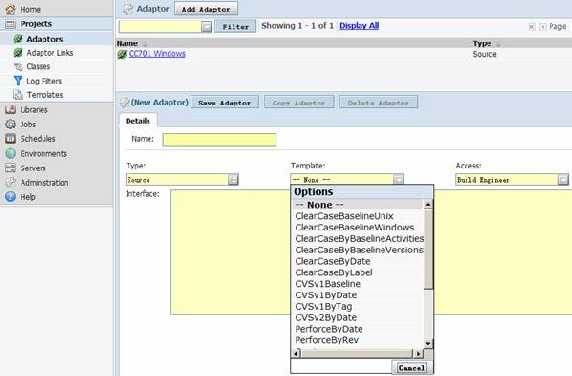
Task: Click the Filter button
Action: coord(235,27)
